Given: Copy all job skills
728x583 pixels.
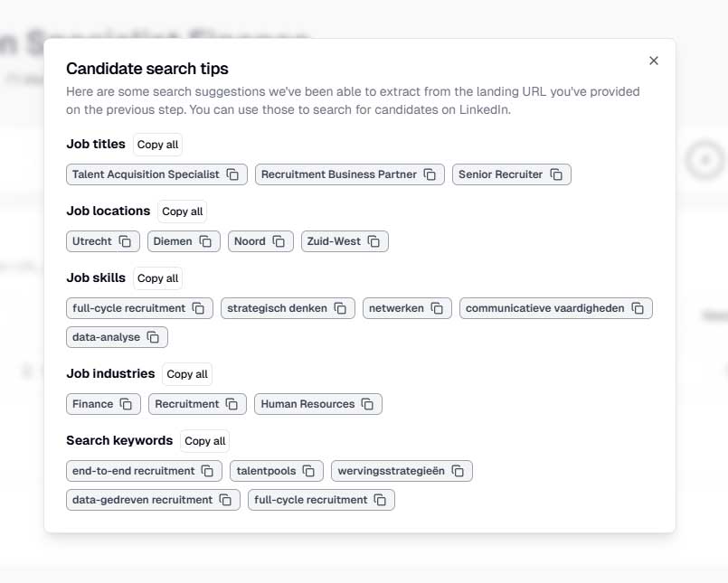Looking at the screenshot, I should [x=158, y=278].
